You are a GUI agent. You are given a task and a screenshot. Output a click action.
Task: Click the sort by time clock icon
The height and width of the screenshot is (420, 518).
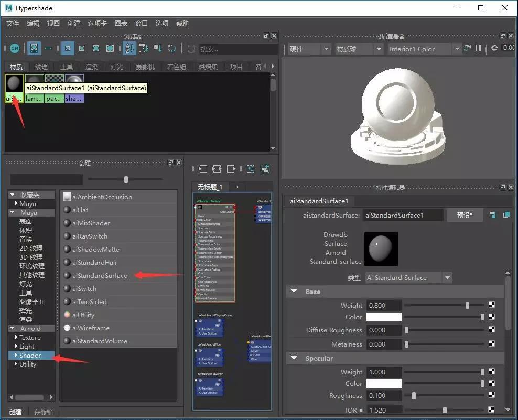pos(157,48)
